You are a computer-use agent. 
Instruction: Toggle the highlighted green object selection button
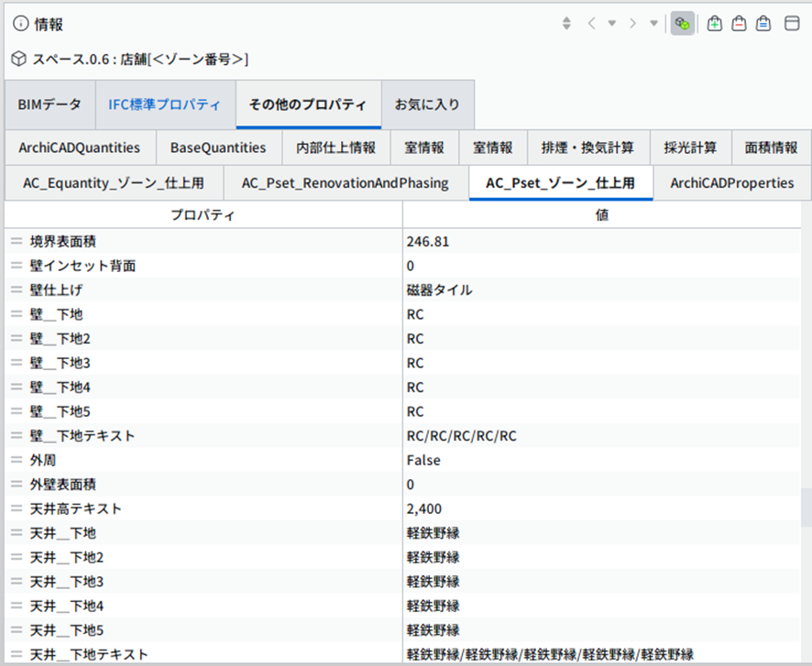click(683, 23)
